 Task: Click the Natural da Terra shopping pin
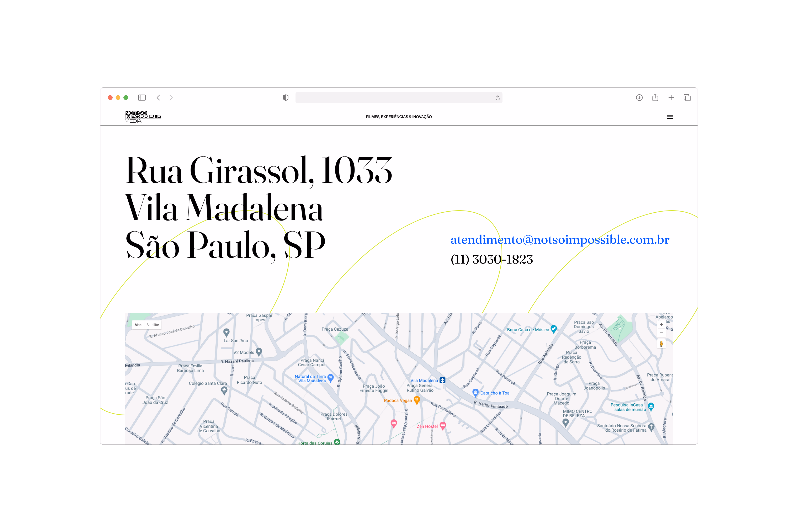point(330,378)
